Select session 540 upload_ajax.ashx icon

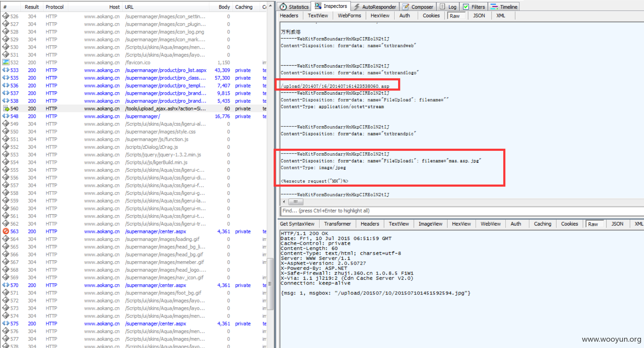[x=6, y=109]
